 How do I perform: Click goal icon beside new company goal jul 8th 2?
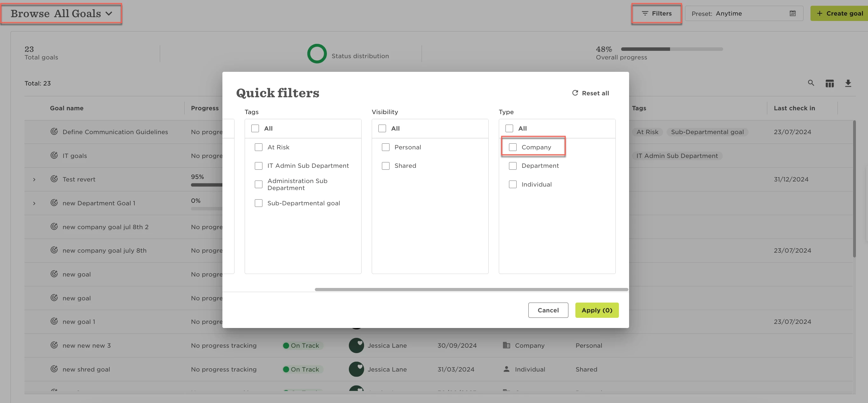54,226
